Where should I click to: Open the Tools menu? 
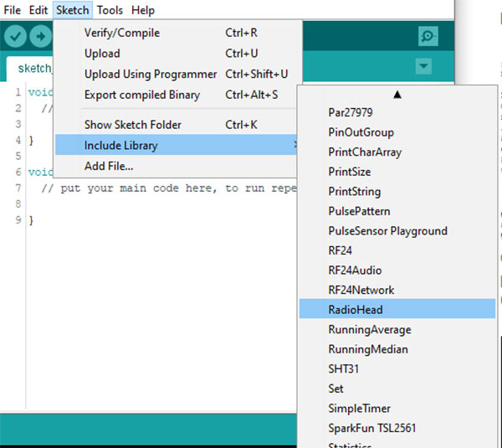(x=110, y=10)
